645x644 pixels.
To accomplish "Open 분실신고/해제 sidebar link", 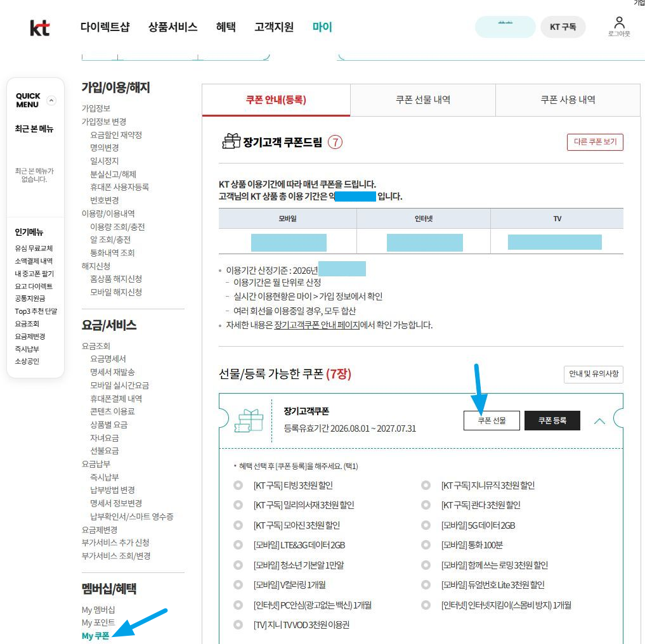I will pos(113,174).
